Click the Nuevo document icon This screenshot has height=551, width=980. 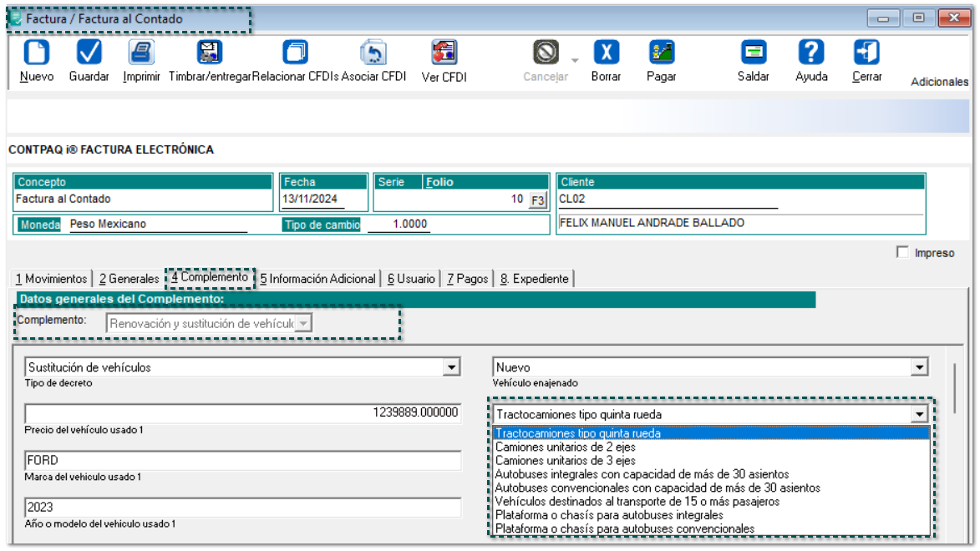(x=36, y=53)
